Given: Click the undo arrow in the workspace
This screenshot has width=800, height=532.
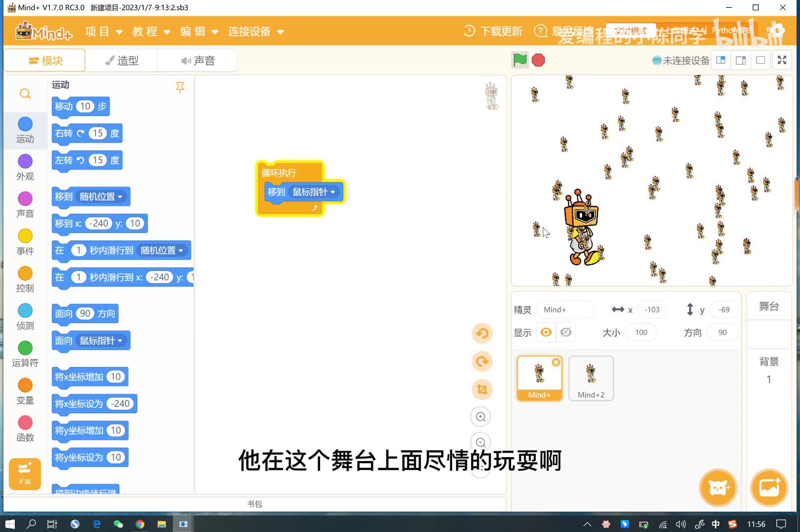Looking at the screenshot, I should (x=482, y=333).
